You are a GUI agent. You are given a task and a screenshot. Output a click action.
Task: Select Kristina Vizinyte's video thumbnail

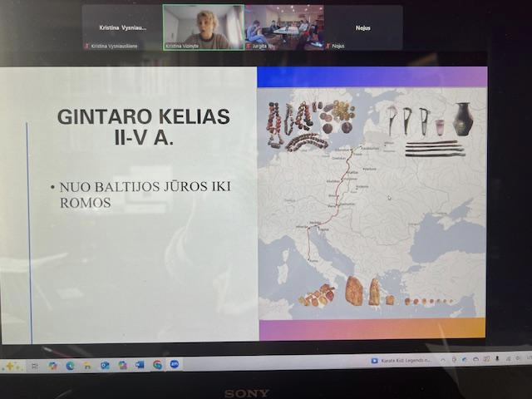[204, 27]
